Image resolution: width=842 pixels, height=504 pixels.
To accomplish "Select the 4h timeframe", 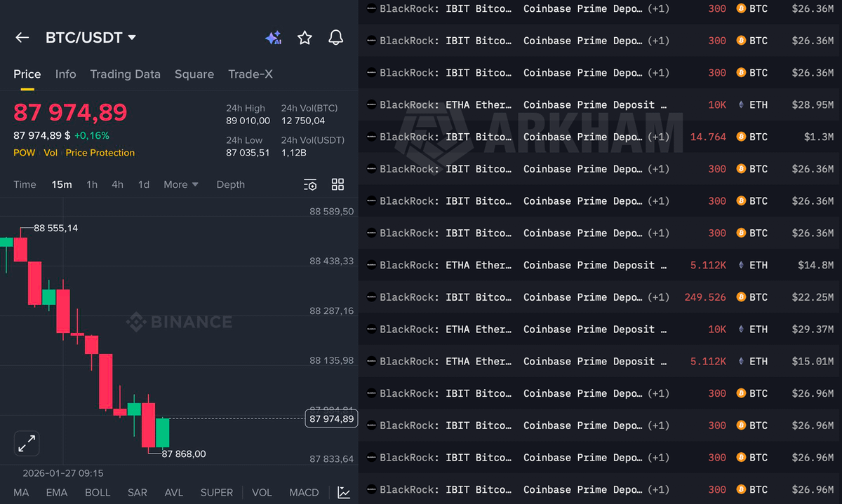I will (117, 184).
